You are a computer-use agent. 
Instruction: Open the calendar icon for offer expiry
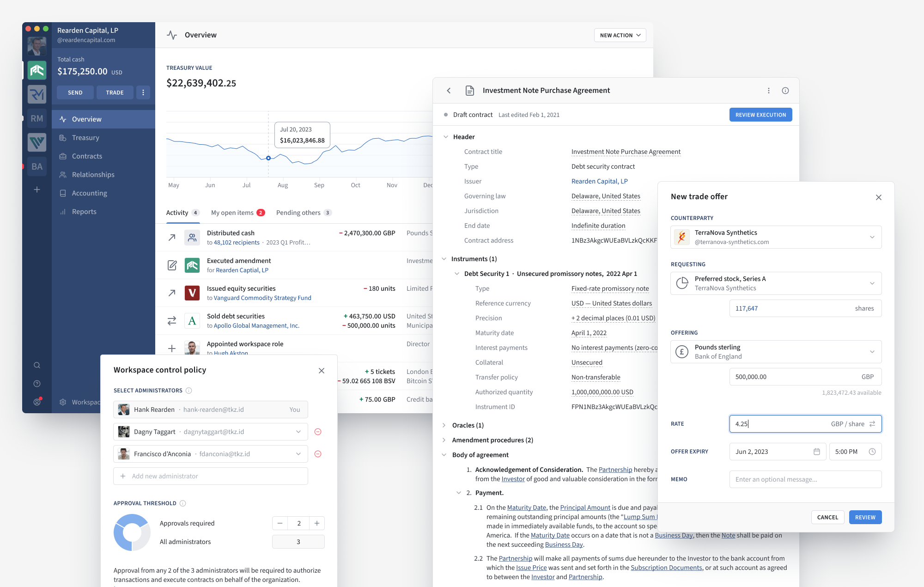(x=817, y=452)
